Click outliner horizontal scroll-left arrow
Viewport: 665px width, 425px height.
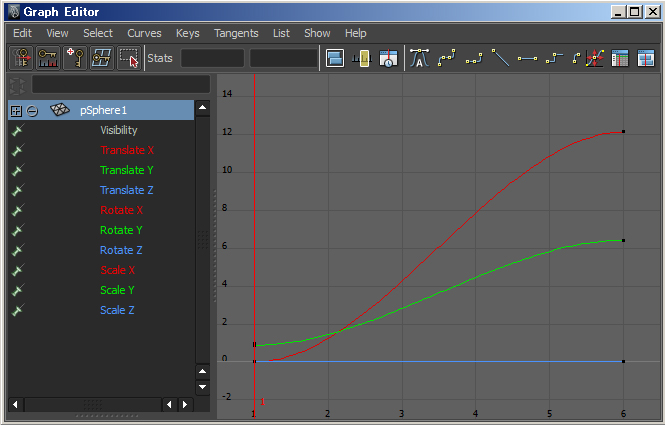click(16, 404)
